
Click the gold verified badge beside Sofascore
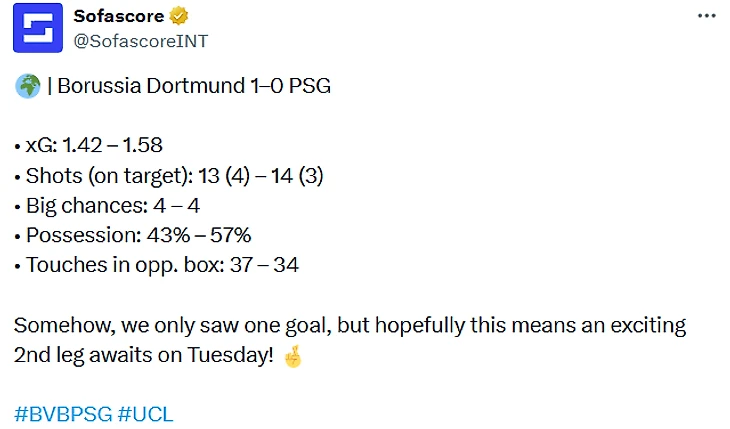point(179,16)
